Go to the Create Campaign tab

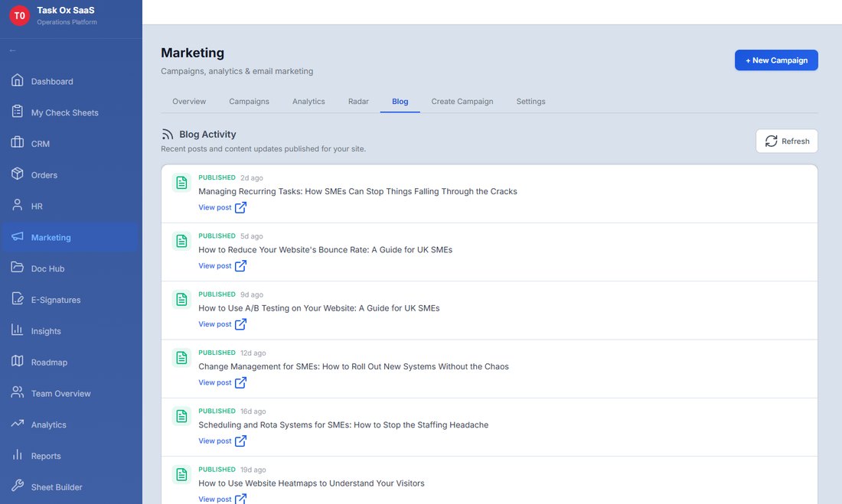tap(462, 102)
